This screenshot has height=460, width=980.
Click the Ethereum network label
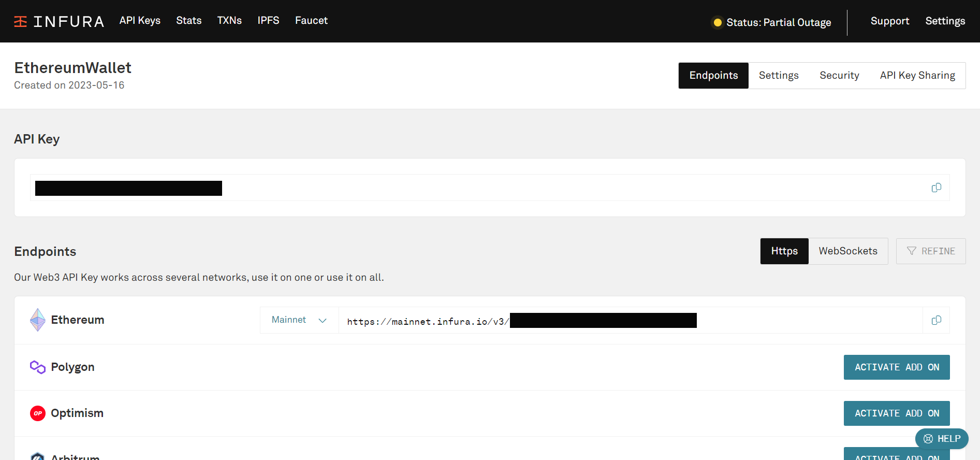pyautogui.click(x=78, y=320)
